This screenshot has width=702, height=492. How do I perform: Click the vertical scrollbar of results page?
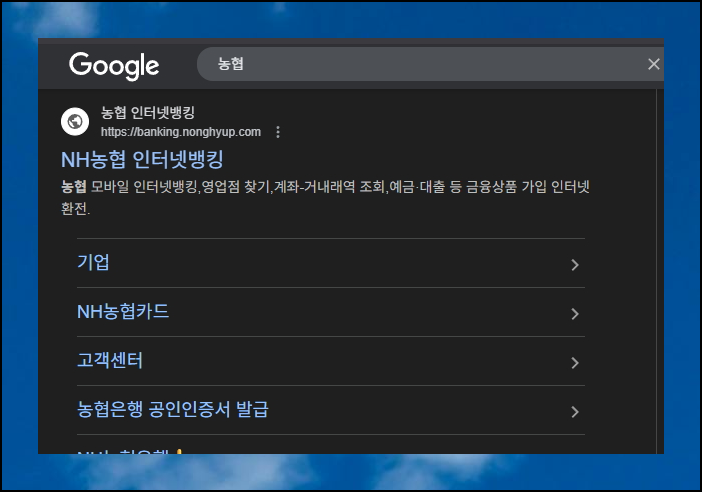click(x=660, y=271)
